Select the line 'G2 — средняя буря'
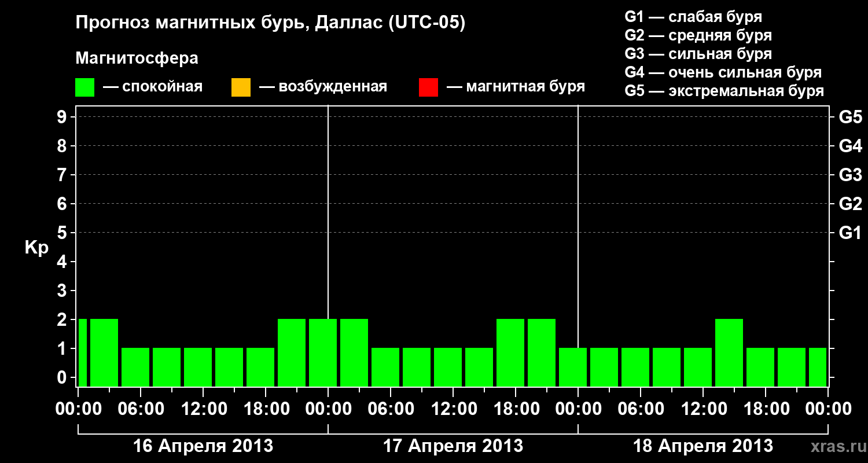The height and width of the screenshot is (463, 868). (698, 35)
